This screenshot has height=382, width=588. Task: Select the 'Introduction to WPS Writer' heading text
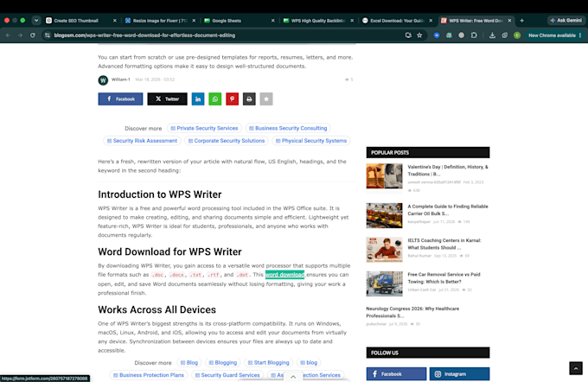[160, 194]
